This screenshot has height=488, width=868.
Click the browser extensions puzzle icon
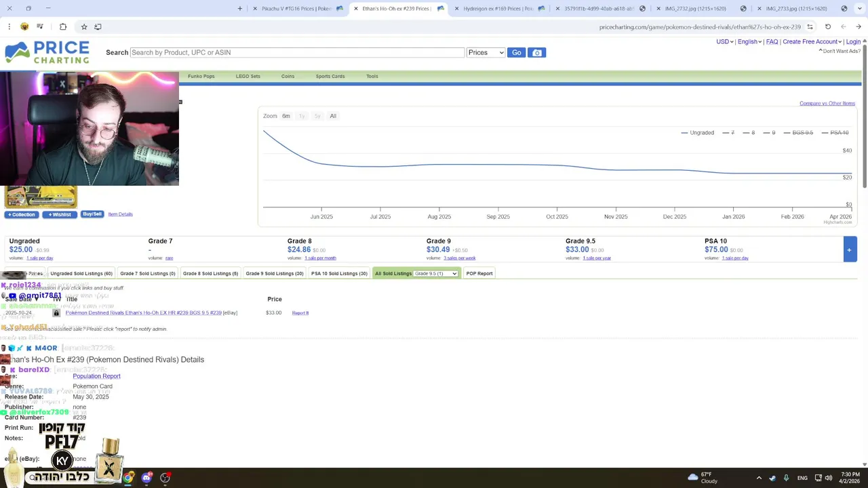[63, 26]
